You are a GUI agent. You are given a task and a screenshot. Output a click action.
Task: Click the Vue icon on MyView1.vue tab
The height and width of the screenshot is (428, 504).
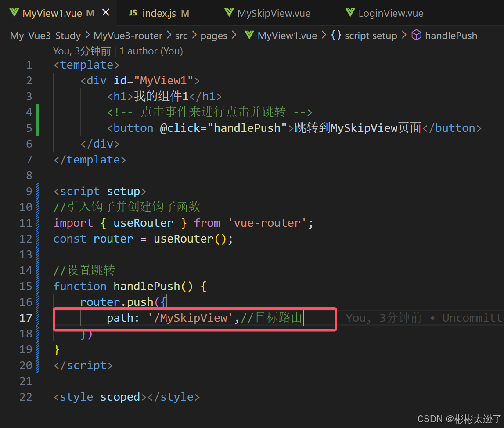[x=14, y=13]
